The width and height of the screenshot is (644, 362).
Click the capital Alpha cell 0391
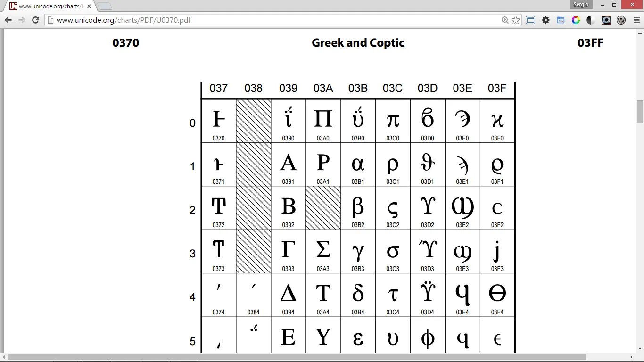point(289,164)
